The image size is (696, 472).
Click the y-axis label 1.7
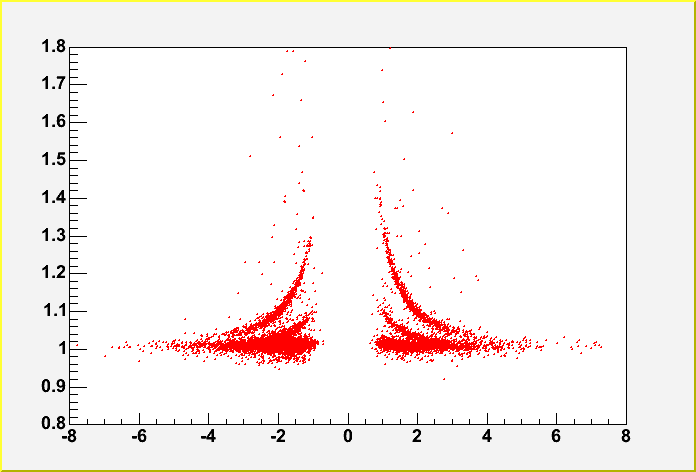pos(53,84)
